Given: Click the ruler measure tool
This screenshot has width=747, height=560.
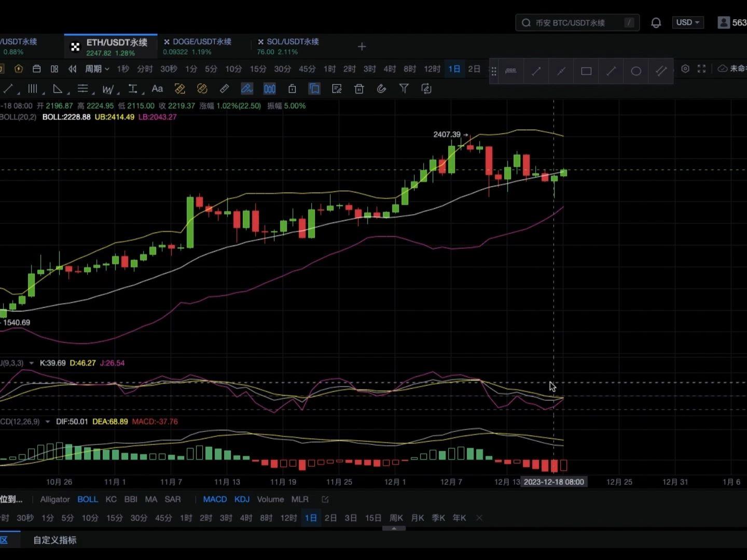Looking at the screenshot, I should [224, 89].
